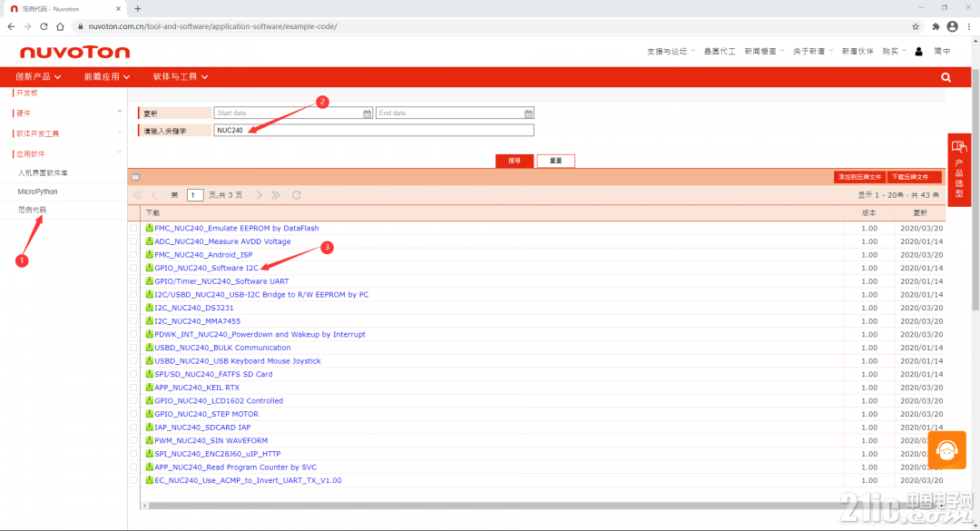This screenshot has width=980, height=531.
Task: Open the 支援与论坛 top dropdown
Action: [x=671, y=52]
